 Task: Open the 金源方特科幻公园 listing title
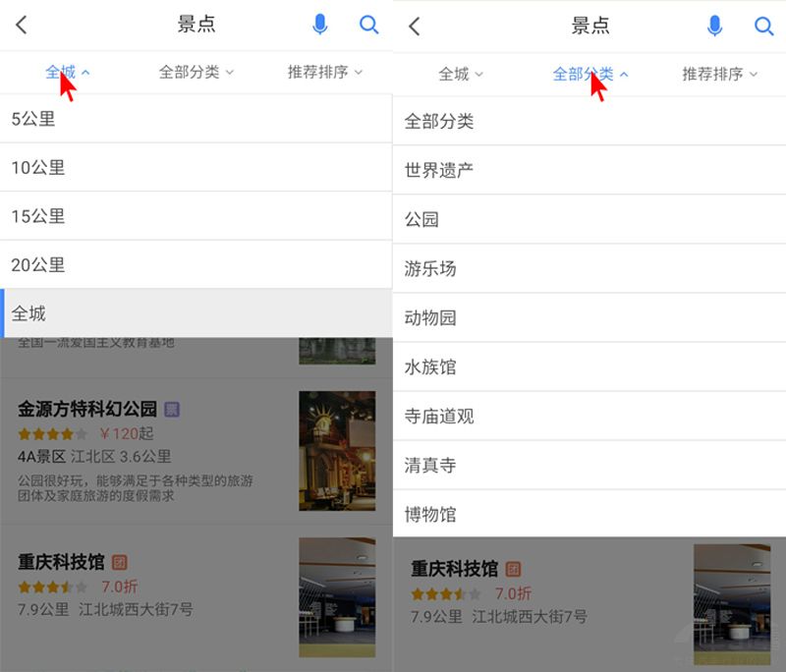pos(87,409)
